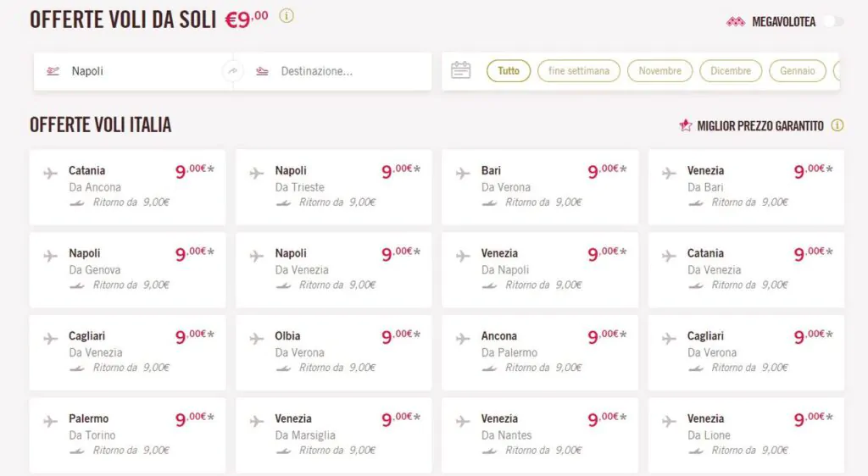Open the Catania da Ancona offer
The width and height of the screenshot is (868, 476).
pyautogui.click(x=127, y=187)
